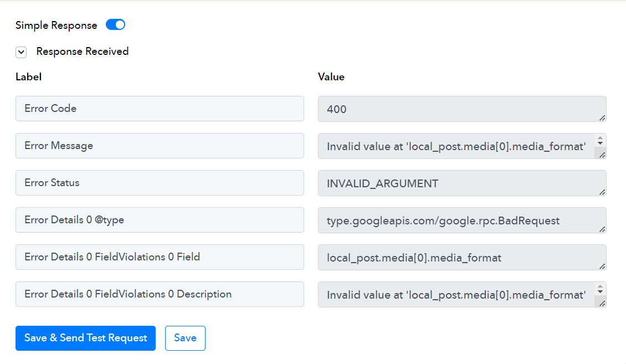Click the Value column header
This screenshot has width=626, height=364.
tap(331, 76)
